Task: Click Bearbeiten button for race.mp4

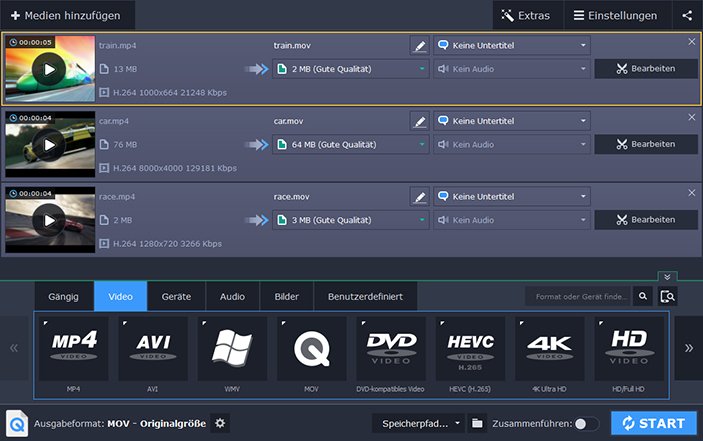Action: [646, 219]
